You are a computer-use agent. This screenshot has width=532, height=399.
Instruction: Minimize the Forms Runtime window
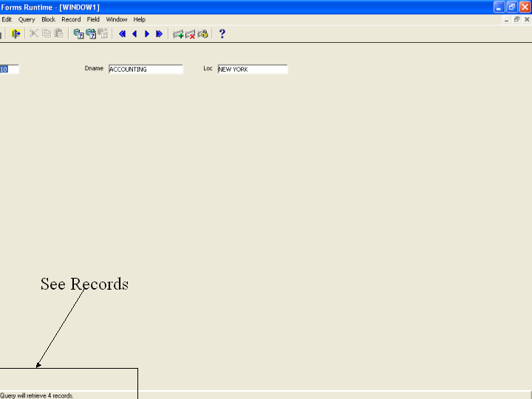tap(499, 7)
